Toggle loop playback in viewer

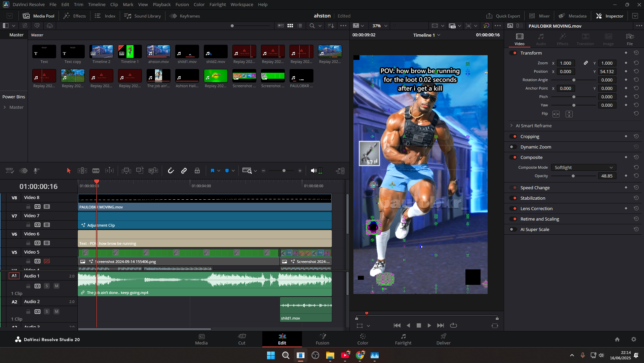click(x=453, y=325)
